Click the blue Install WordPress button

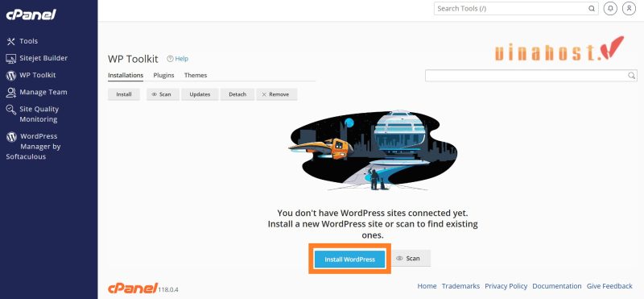pyautogui.click(x=349, y=260)
